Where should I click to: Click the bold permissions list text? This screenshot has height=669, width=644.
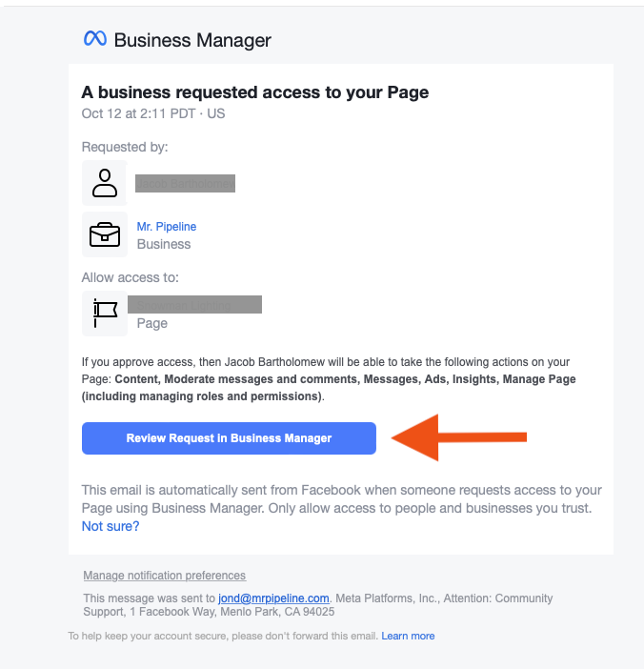[329, 388]
